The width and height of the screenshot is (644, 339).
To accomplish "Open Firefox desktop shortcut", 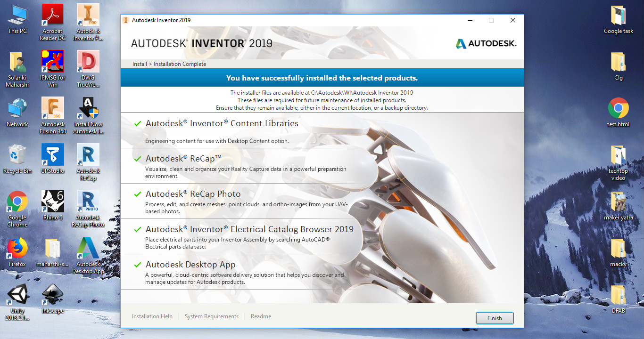I will (17, 252).
